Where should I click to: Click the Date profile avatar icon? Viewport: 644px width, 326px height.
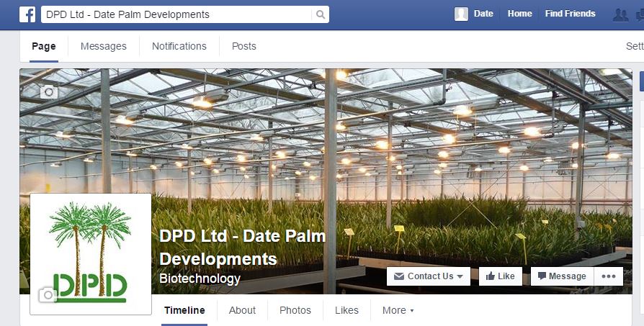click(x=461, y=14)
